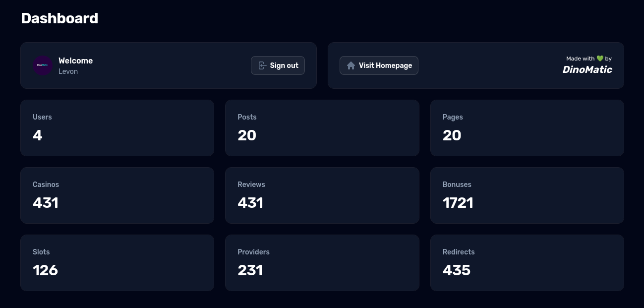Screen dimensions: 644x308
Task: Click the Users count number 4
Action: 38,135
